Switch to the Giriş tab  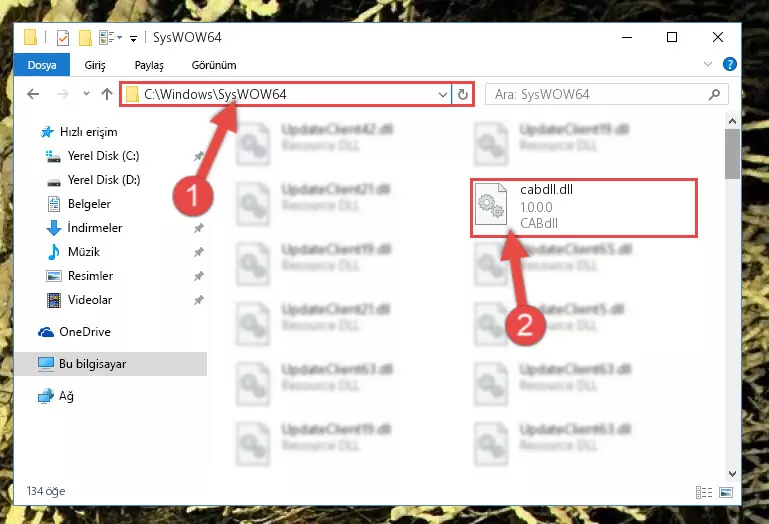tap(95, 65)
